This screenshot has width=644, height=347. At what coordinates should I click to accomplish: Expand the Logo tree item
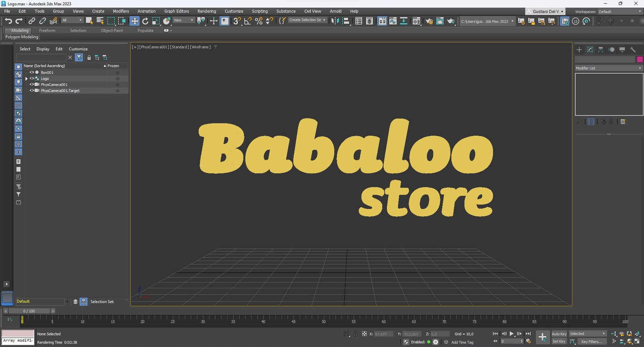click(x=27, y=79)
